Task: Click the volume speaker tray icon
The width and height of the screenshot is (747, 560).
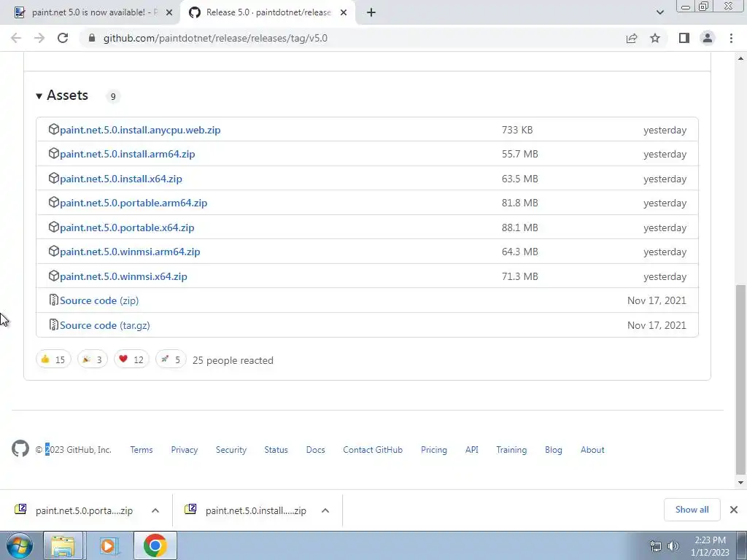Action: click(x=673, y=546)
